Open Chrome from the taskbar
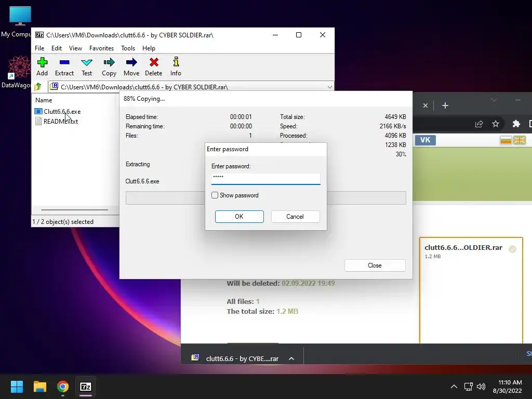Image resolution: width=532 pixels, height=399 pixels. tap(63, 387)
